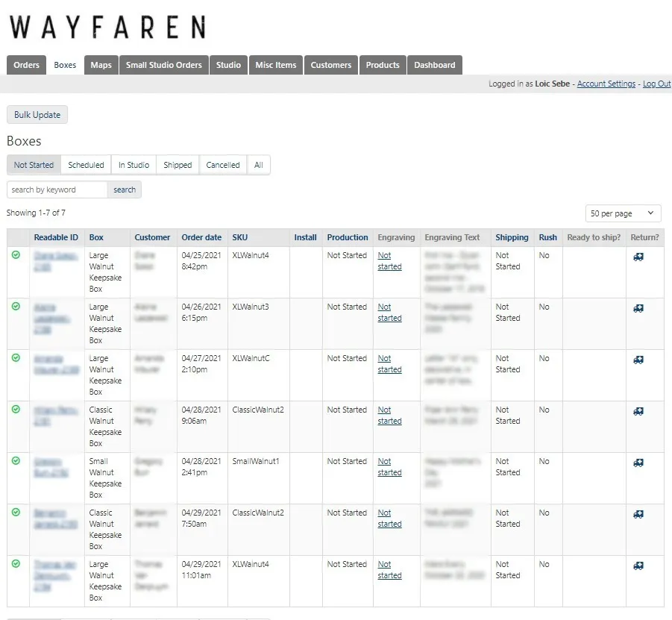The height and width of the screenshot is (620, 672).
Task: Click order date 04/27/2021 2:10pm
Action: (201, 363)
